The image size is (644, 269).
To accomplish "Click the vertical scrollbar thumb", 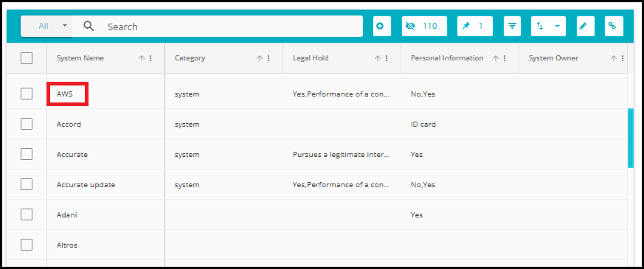I will [x=631, y=139].
